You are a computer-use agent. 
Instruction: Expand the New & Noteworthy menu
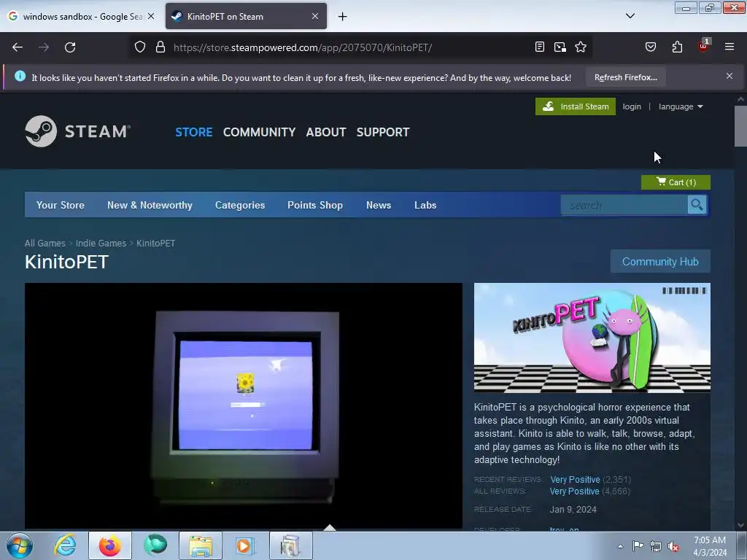point(150,205)
